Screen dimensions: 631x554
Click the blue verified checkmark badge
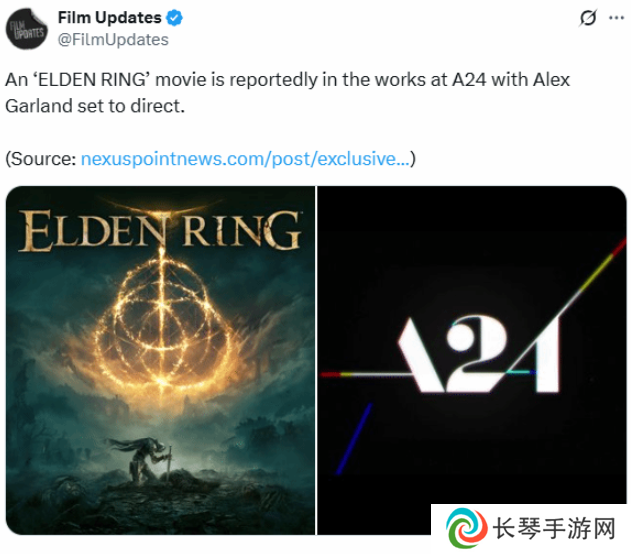pyautogui.click(x=174, y=18)
